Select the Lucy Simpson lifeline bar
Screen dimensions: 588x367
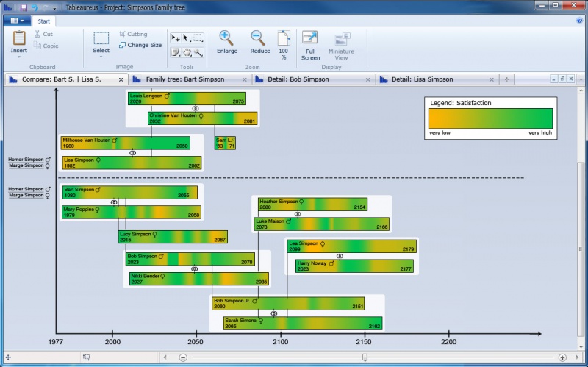(x=173, y=237)
